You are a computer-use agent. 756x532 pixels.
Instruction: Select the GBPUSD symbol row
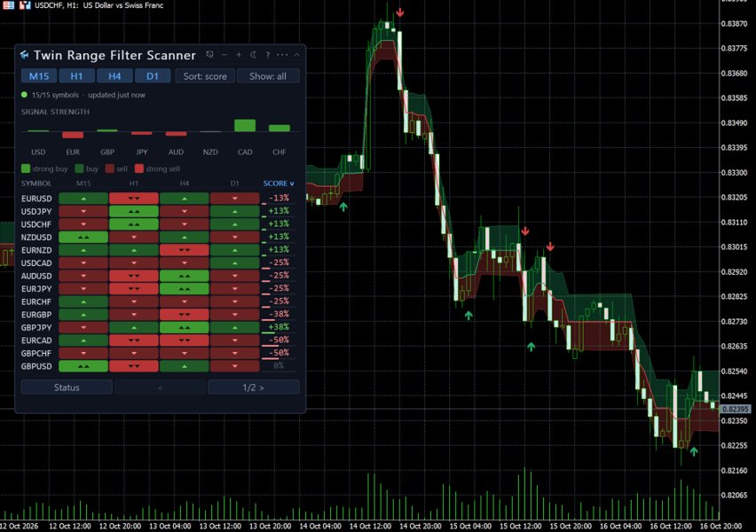tap(157, 366)
